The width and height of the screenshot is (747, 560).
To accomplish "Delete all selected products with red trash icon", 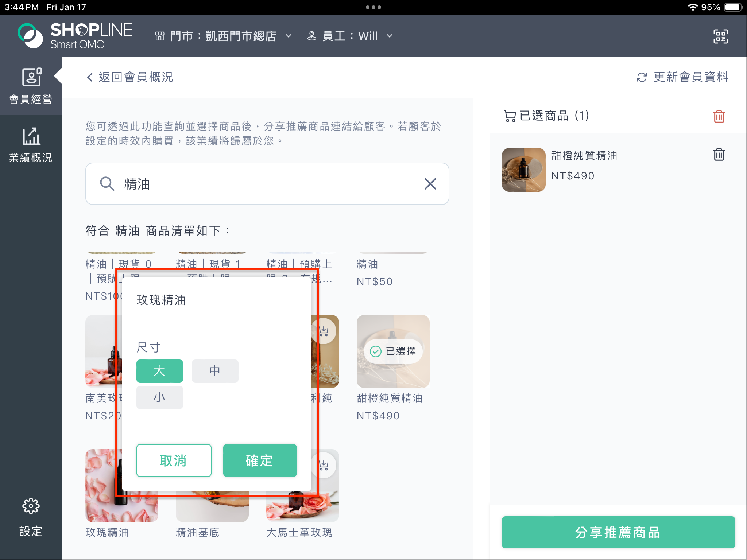I will (719, 116).
